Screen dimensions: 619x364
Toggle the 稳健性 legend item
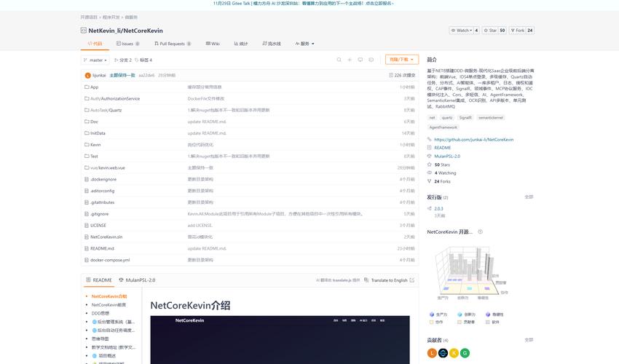click(497, 314)
